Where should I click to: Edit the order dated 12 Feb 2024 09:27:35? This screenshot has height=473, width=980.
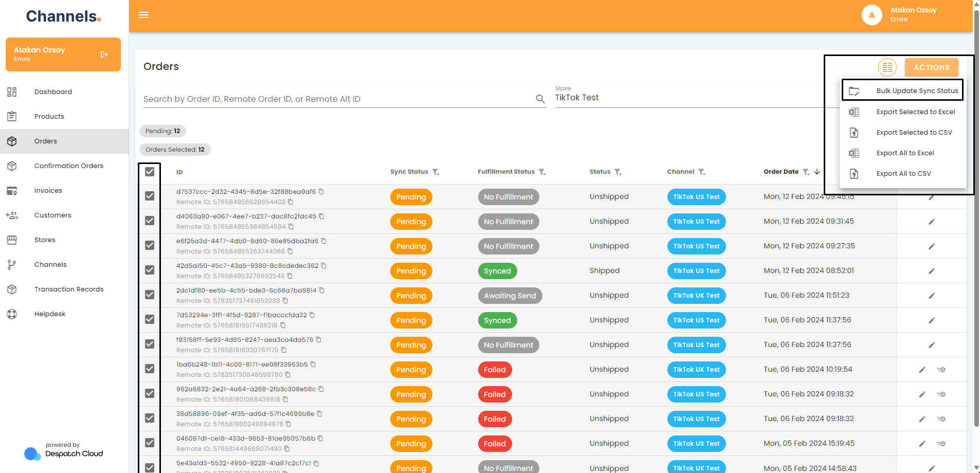coord(931,246)
